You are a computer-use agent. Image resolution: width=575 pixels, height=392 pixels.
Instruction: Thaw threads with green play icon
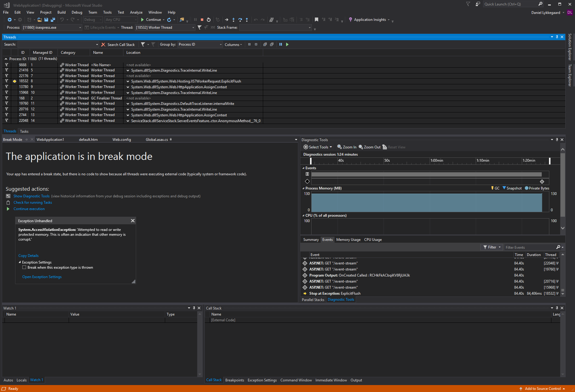(287, 44)
